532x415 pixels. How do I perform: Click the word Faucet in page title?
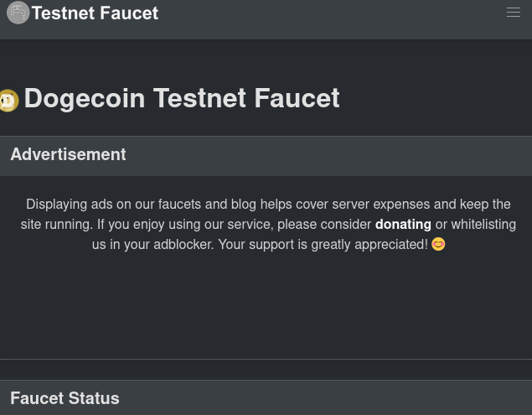[297, 98]
